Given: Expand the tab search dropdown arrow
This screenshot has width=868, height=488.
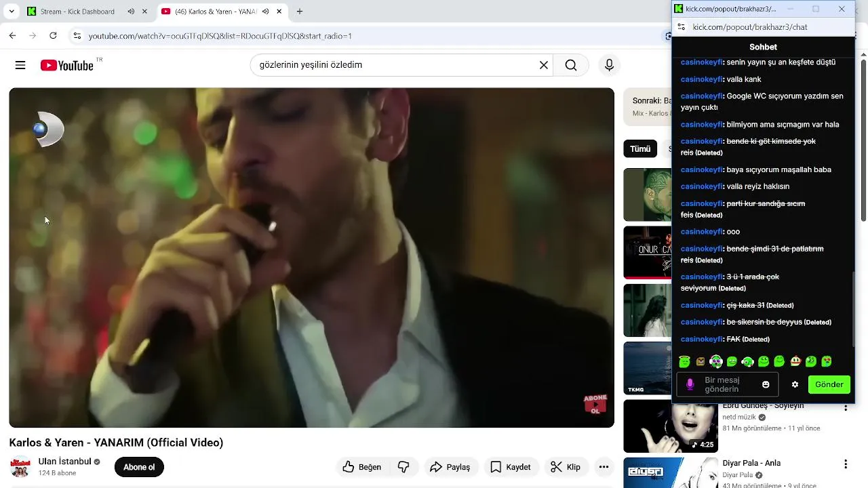Looking at the screenshot, I should point(12,12).
